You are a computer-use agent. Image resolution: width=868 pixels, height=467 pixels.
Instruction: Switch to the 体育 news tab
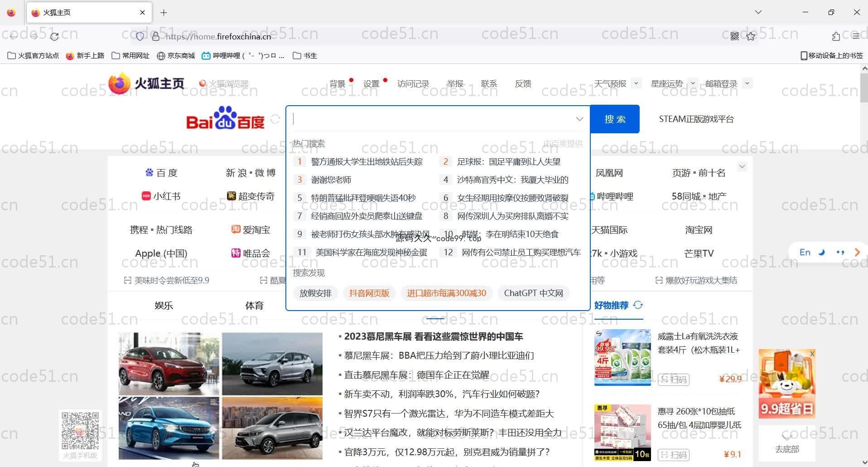point(254,305)
